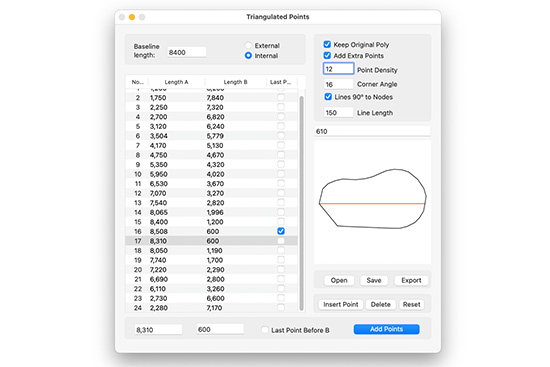The image size is (550, 367).
Task: Enable Last Point Before B checkbox
Action: (x=265, y=330)
